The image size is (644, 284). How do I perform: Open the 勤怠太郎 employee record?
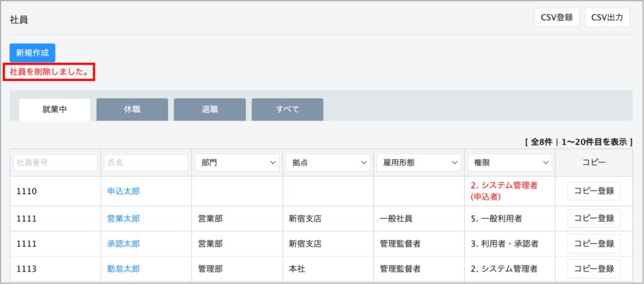click(123, 269)
